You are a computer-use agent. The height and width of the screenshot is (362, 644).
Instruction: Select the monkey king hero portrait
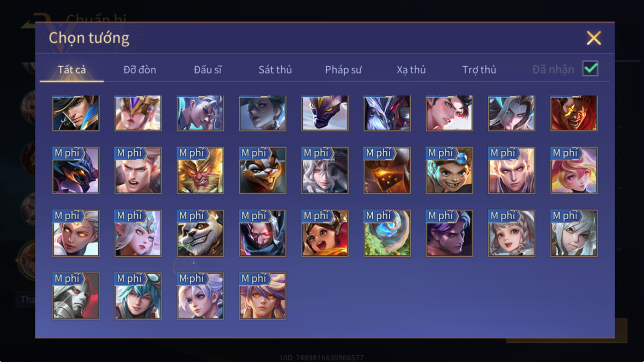point(200,170)
